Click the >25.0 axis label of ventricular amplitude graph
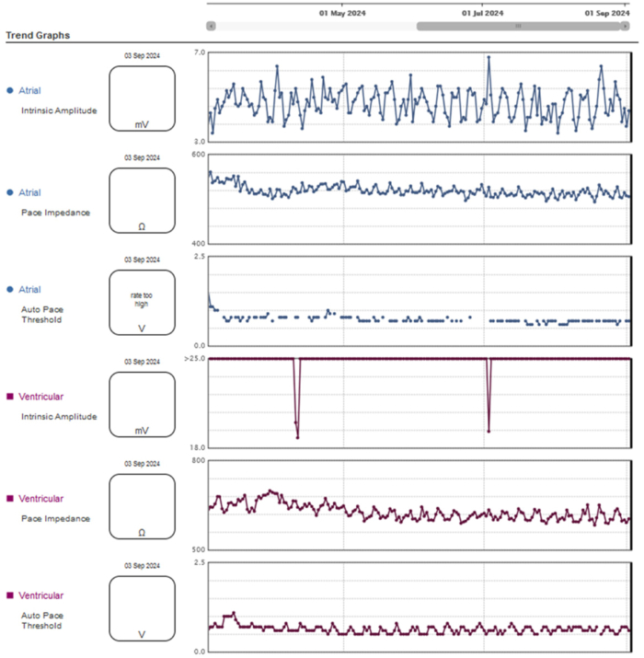The image size is (644, 658). (x=195, y=358)
